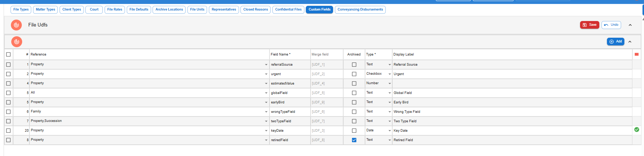Edit the Wrong Type Field display label
This screenshot has width=644, height=156.
tap(512, 112)
